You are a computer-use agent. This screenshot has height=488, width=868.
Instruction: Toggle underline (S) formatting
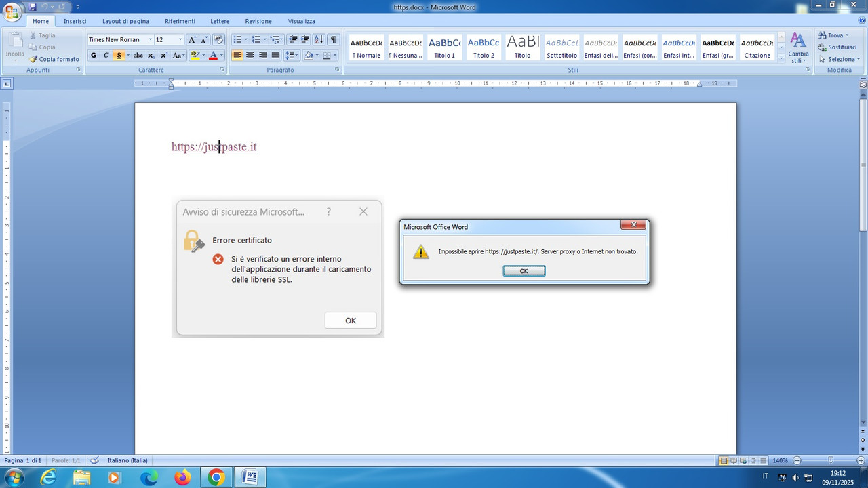coord(119,56)
